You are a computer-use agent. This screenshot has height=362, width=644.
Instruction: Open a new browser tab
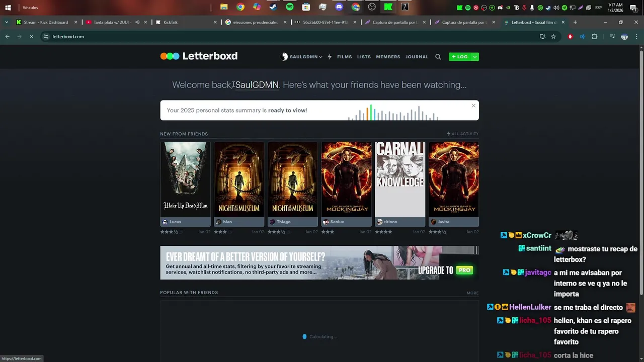pyautogui.click(x=575, y=22)
